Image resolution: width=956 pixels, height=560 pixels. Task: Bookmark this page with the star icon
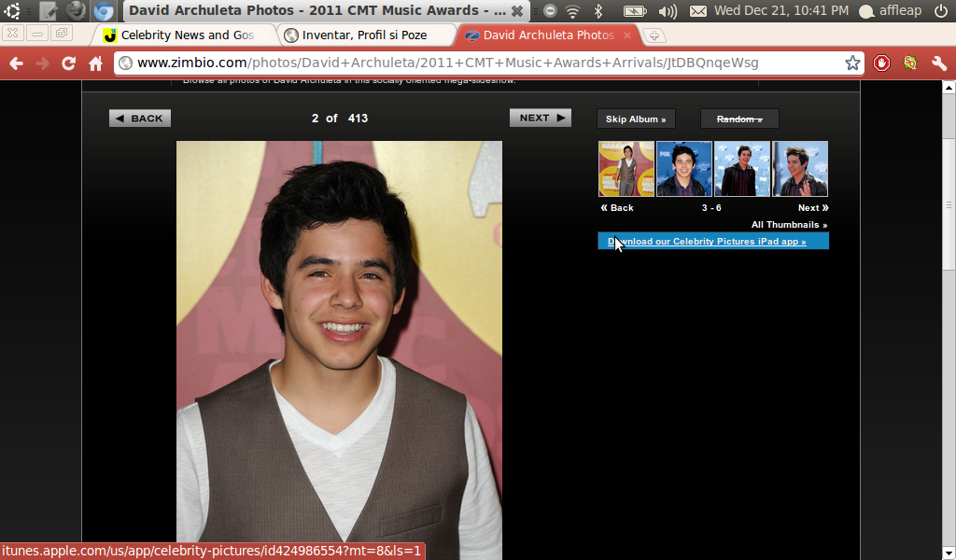pos(852,63)
